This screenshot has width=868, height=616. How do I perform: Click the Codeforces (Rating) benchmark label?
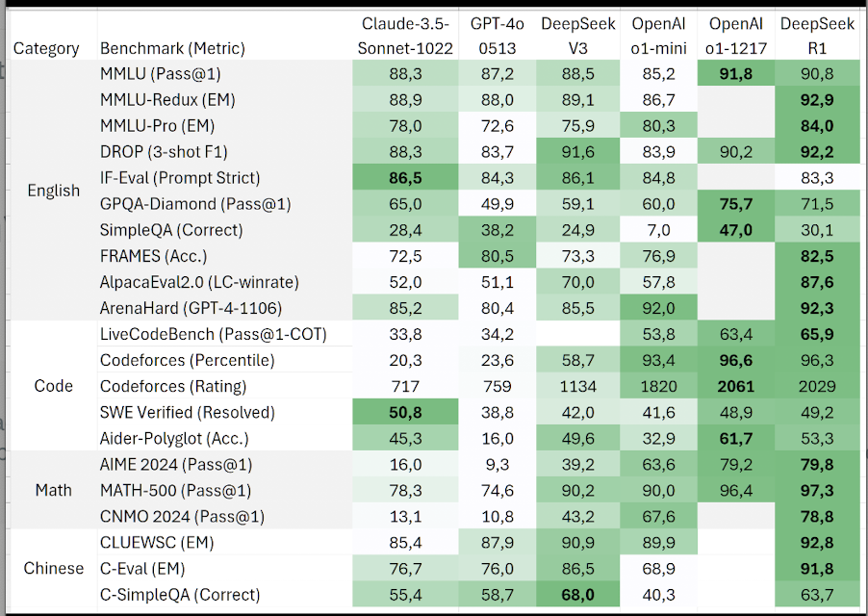[173, 386]
